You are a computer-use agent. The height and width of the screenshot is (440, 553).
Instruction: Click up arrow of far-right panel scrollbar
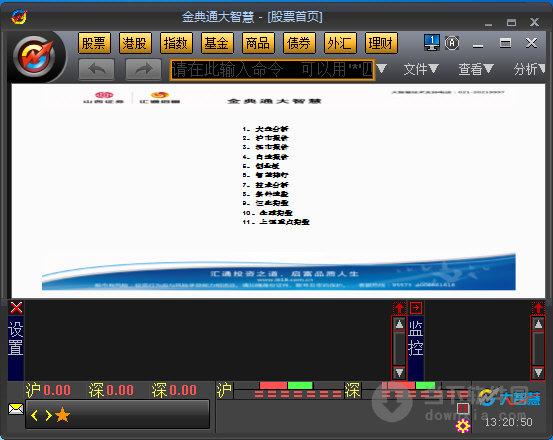538,324
